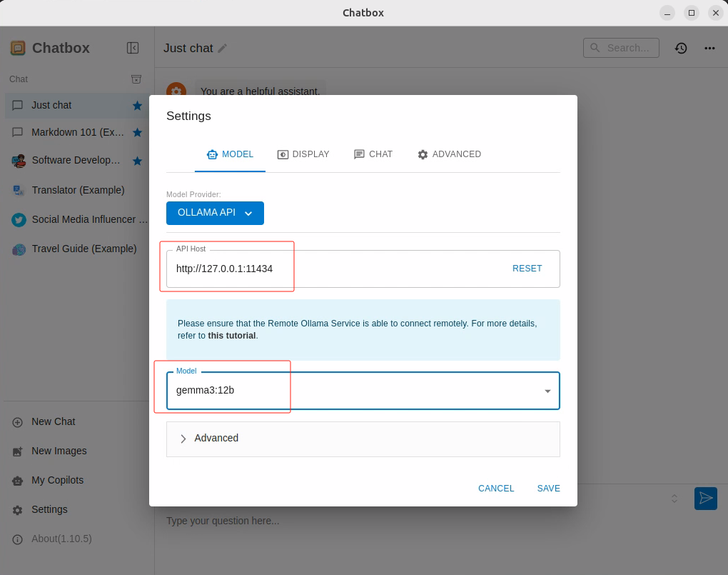The height and width of the screenshot is (575, 728).
Task: Unstar the Just chat conversation
Action: (137, 106)
